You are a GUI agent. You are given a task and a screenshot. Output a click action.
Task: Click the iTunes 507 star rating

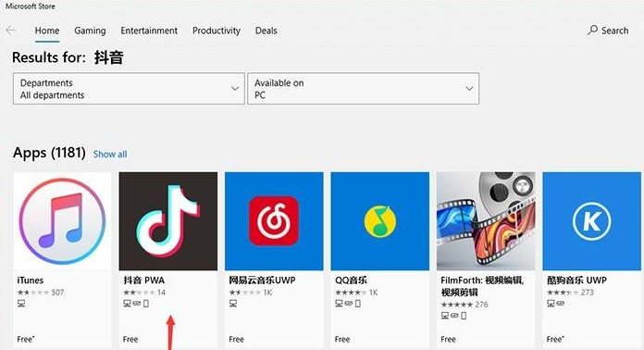coord(41,293)
